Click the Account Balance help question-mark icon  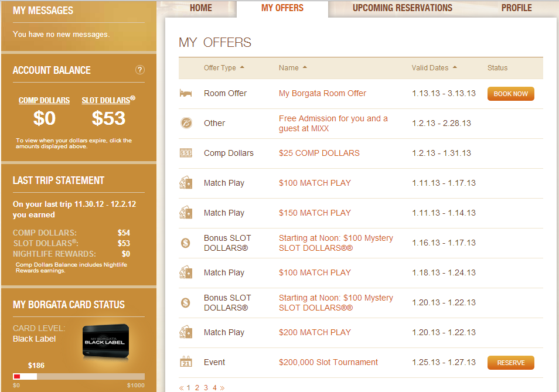(140, 70)
